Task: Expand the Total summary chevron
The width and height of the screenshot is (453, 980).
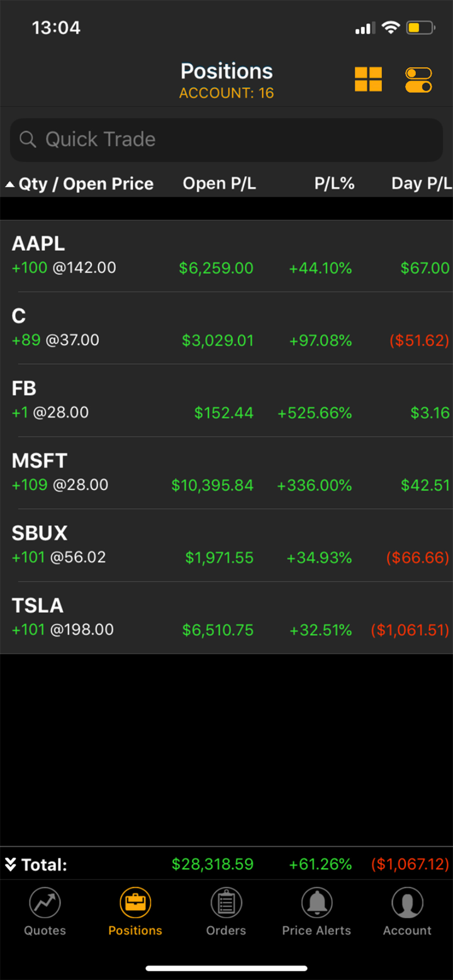Action: 10,864
